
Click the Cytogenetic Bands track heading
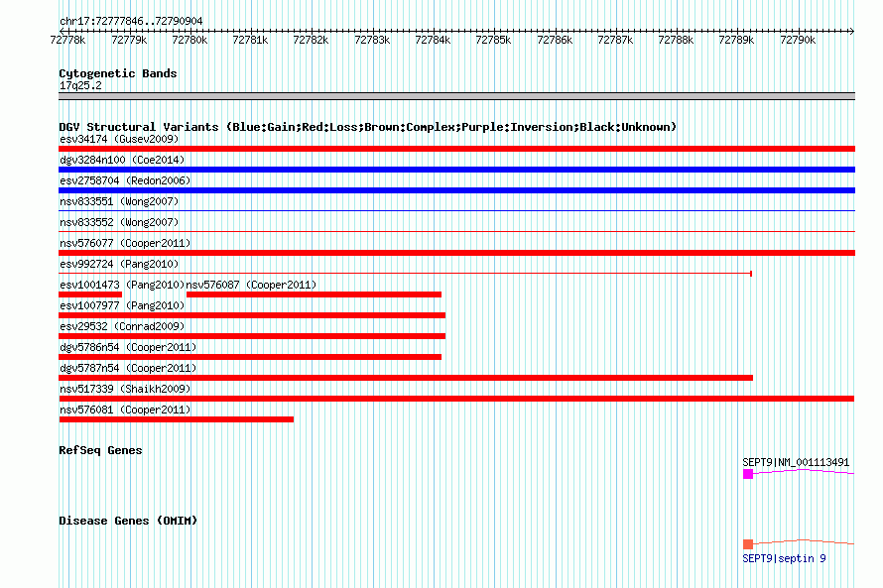tap(118, 73)
